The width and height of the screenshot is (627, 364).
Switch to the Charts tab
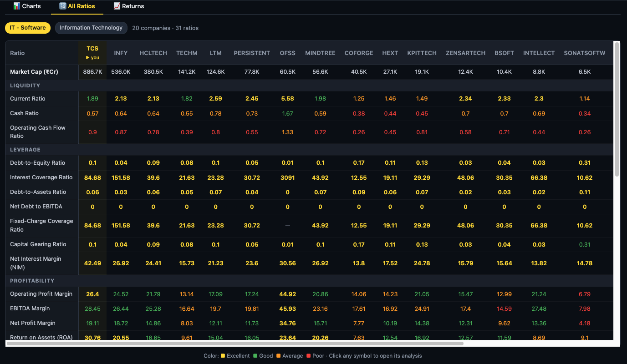(27, 6)
